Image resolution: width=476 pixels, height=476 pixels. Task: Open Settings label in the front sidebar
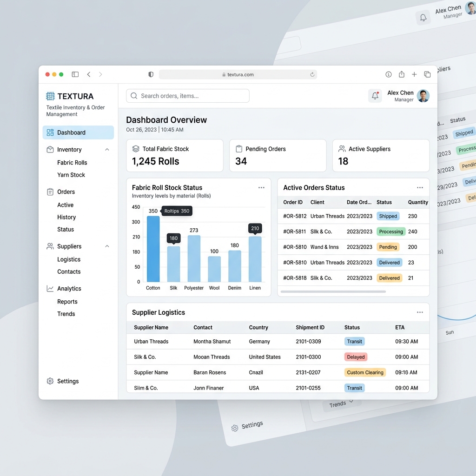(x=68, y=381)
